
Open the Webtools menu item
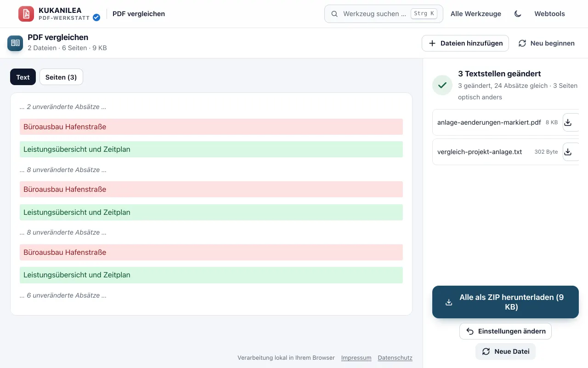pos(549,14)
